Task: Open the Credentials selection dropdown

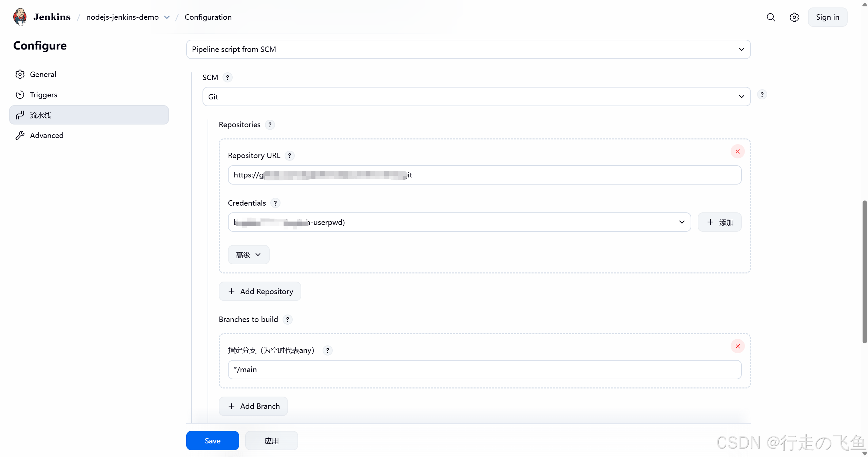Action: click(459, 222)
